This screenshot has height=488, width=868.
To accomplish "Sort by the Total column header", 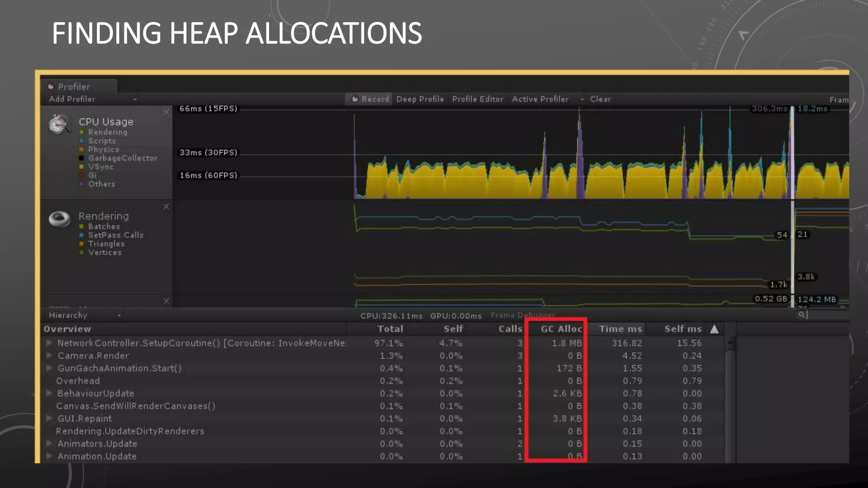I will (390, 329).
